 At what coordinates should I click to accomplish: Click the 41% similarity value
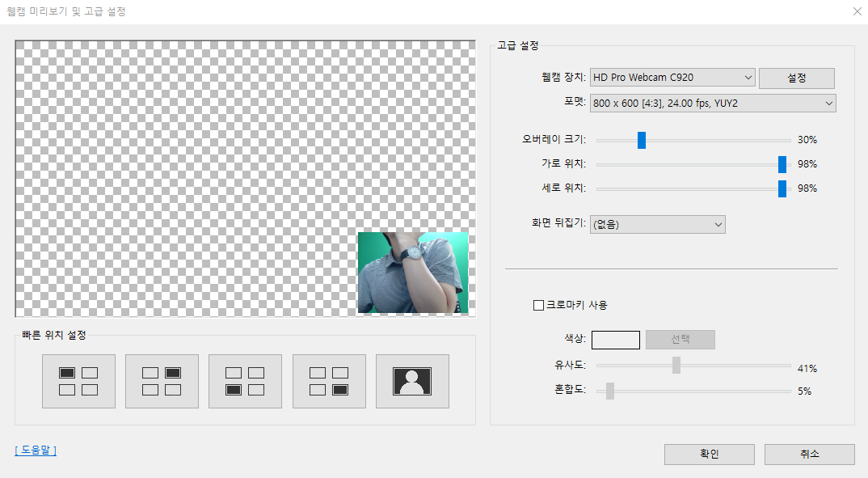807,368
